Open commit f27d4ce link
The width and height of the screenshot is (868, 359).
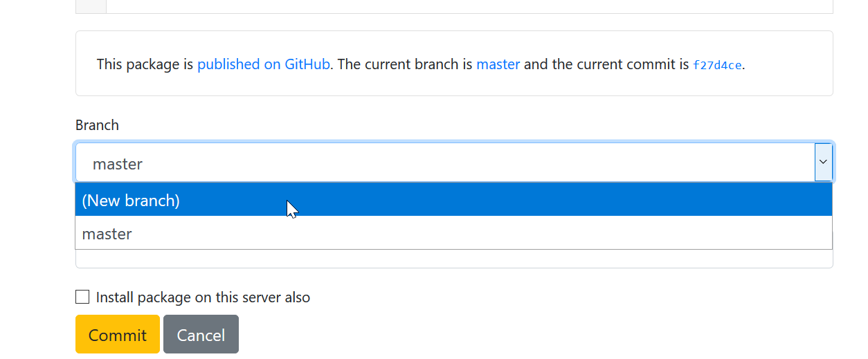(717, 65)
